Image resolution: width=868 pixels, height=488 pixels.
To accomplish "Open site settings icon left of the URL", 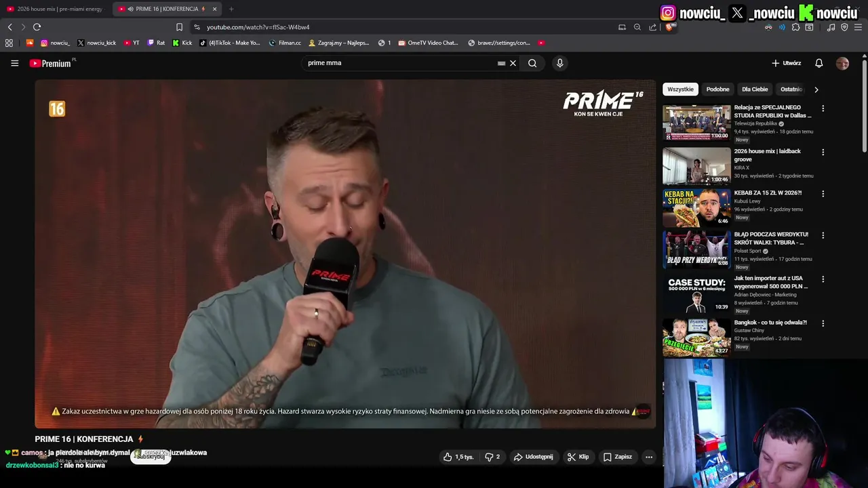I will [x=197, y=27].
